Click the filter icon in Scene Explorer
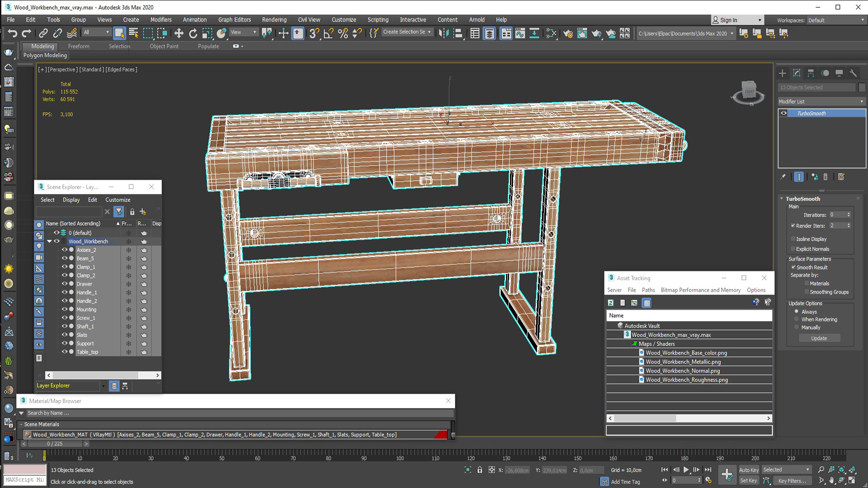 pyautogui.click(x=119, y=211)
